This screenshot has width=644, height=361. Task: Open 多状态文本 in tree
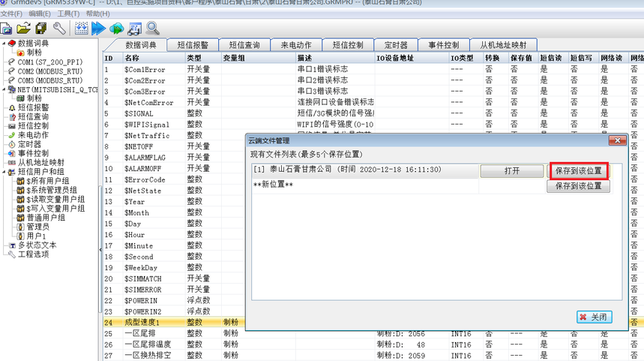click(x=37, y=245)
